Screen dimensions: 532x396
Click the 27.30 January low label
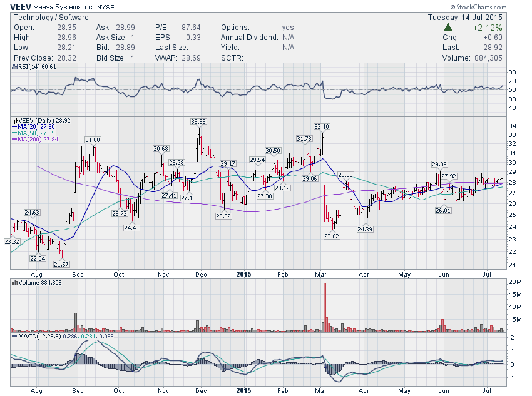265,196
